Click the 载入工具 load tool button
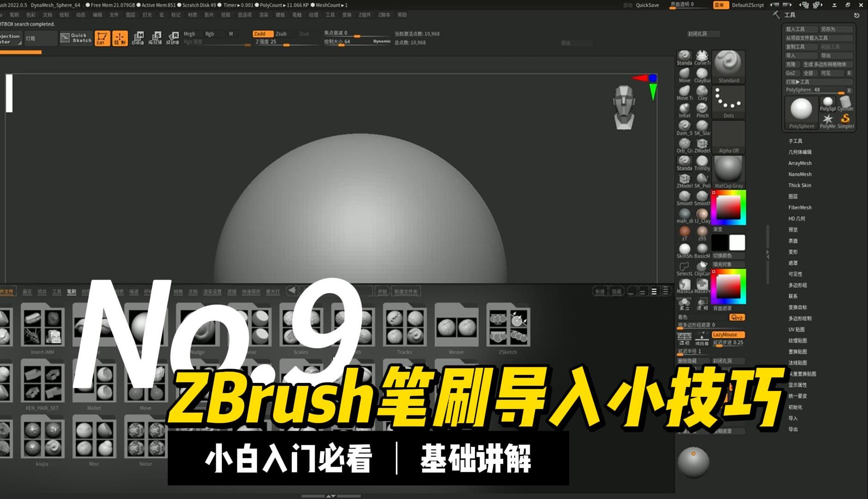Viewport: 868px width, 499px height. point(801,29)
